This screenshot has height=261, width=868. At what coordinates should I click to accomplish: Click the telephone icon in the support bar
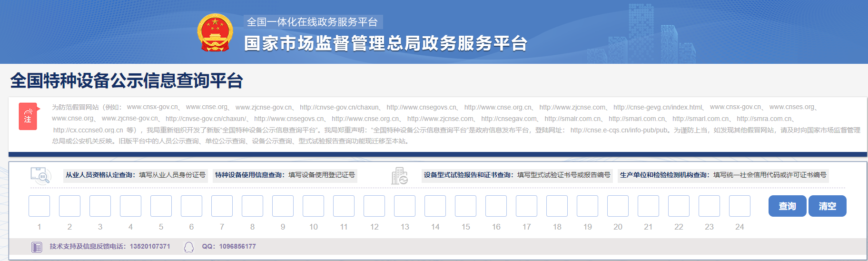[37, 247]
